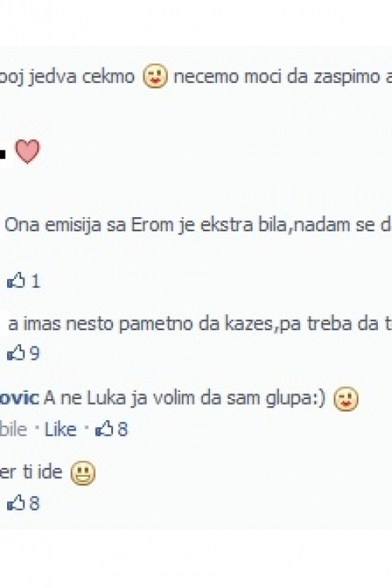Click the 'mobile' source link before Like
The height and width of the screenshot is (588, 392).
[13, 430]
